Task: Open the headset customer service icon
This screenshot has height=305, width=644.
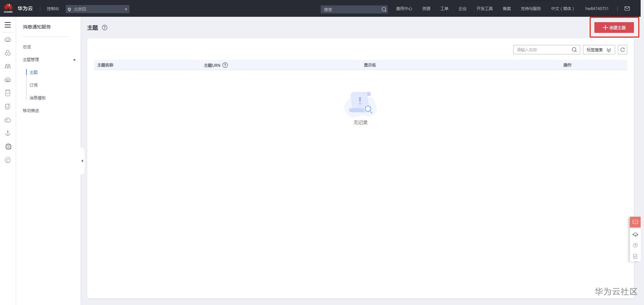Action: (635, 235)
